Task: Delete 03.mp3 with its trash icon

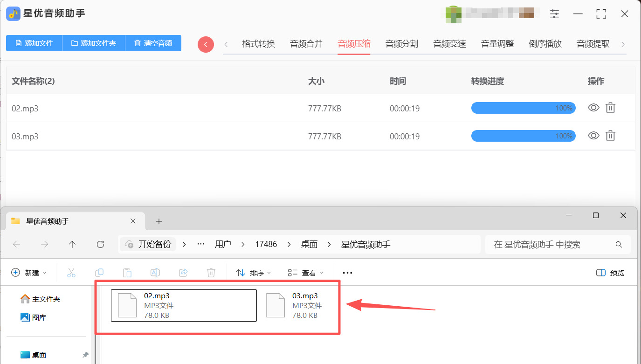Action: point(610,136)
